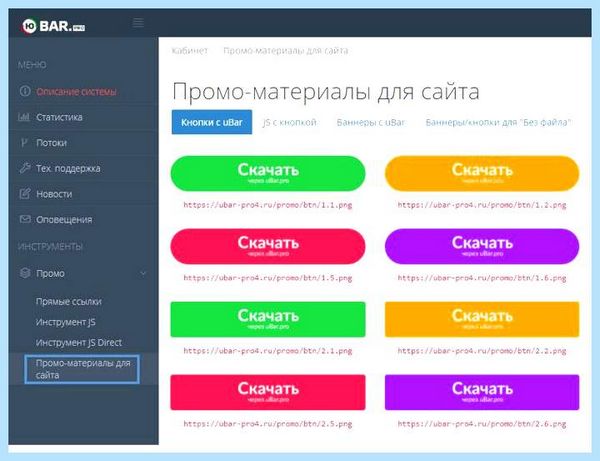Click the Промо menu item
Viewport: 600px width, 461px height.
click(50, 274)
